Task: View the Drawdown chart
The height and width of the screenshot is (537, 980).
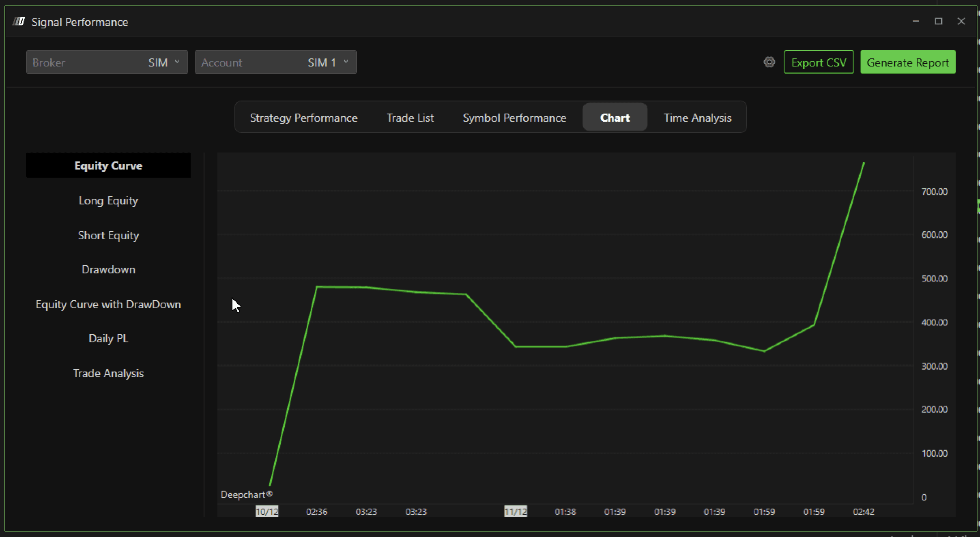Action: click(x=108, y=270)
